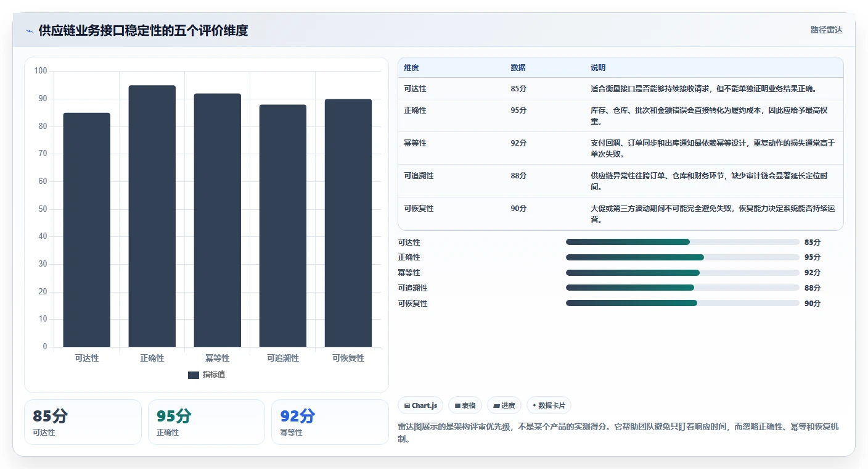The width and height of the screenshot is (868, 469).
Task: Click the 幂等性 x-axis label
Action: coord(218,358)
